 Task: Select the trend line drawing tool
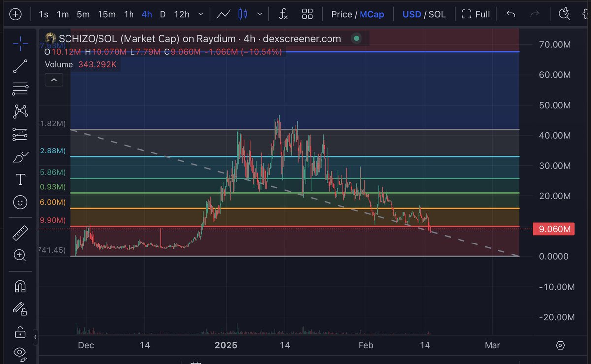pyautogui.click(x=20, y=66)
